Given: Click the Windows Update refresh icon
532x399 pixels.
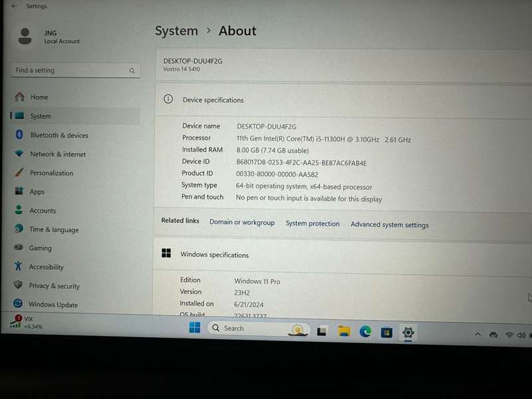Looking at the screenshot, I should coord(18,303).
